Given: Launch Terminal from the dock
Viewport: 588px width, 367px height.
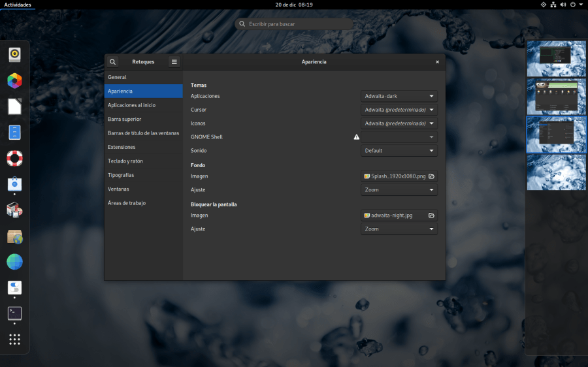Looking at the screenshot, I should tap(14, 313).
